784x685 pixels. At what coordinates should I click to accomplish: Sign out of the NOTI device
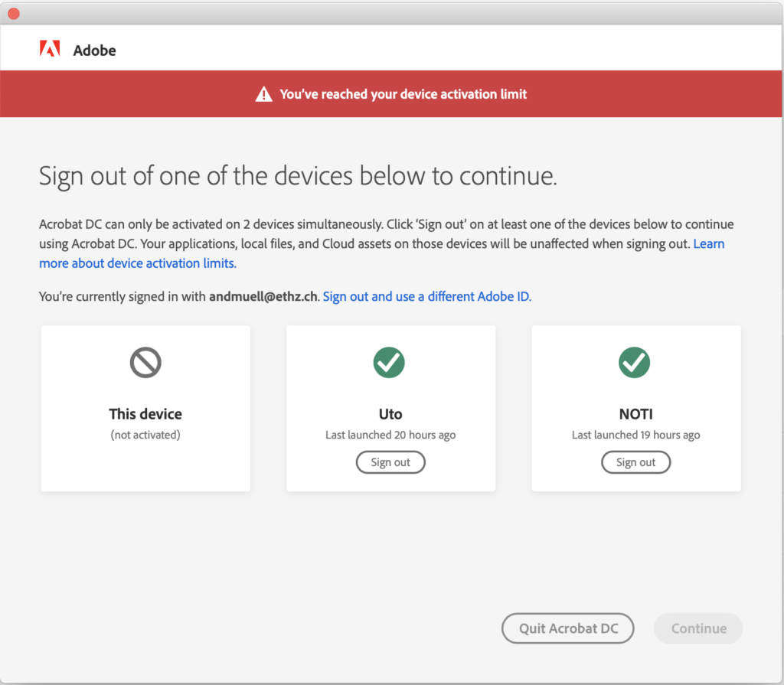coord(636,462)
